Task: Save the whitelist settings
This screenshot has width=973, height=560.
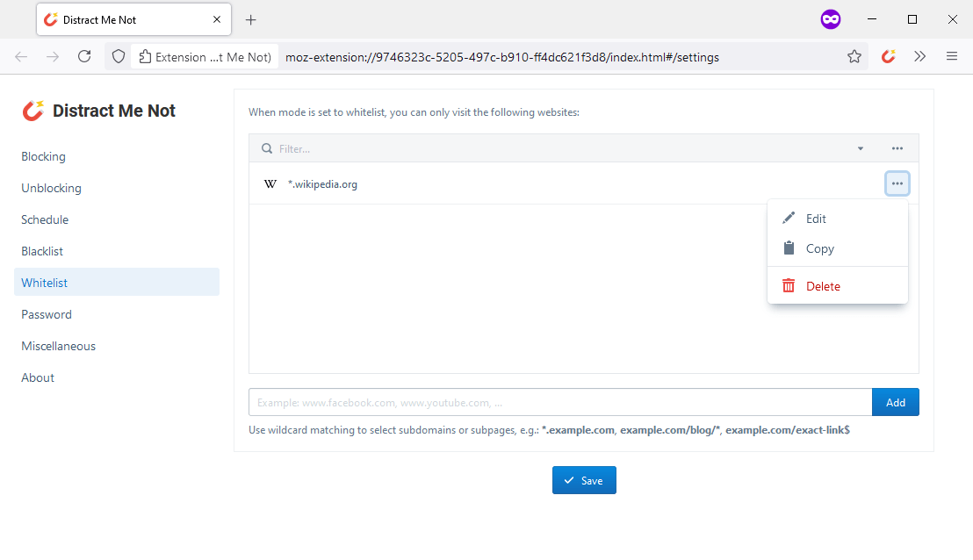Action: [x=584, y=480]
